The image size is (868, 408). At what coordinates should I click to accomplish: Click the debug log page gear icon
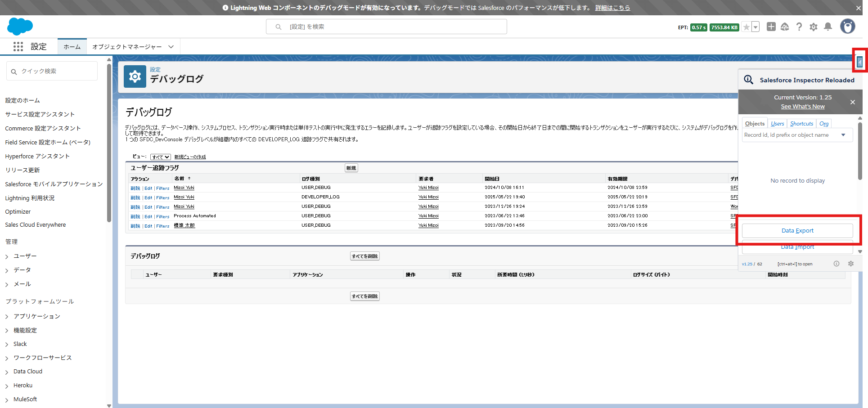[135, 76]
